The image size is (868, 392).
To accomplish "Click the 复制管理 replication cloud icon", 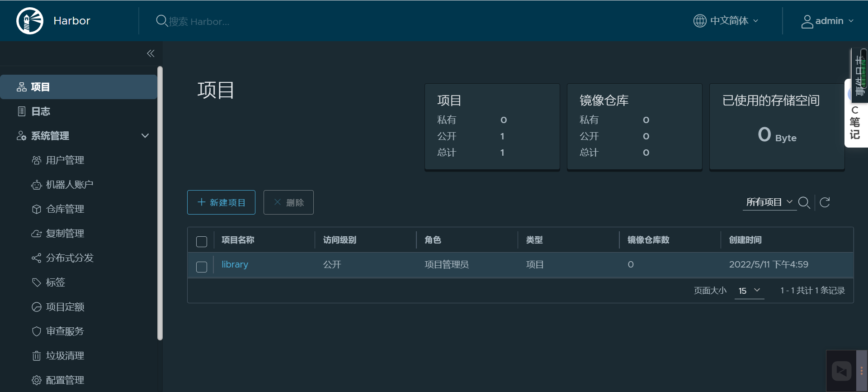I will pyautogui.click(x=37, y=234).
